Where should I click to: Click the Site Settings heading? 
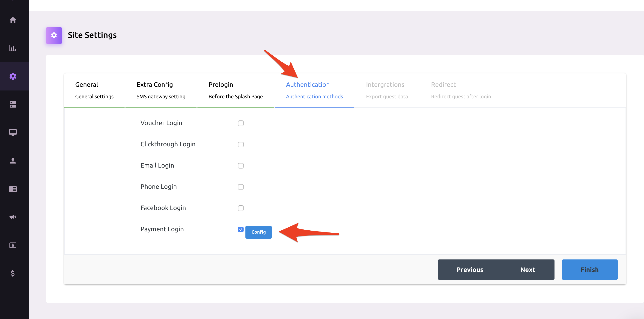point(92,35)
